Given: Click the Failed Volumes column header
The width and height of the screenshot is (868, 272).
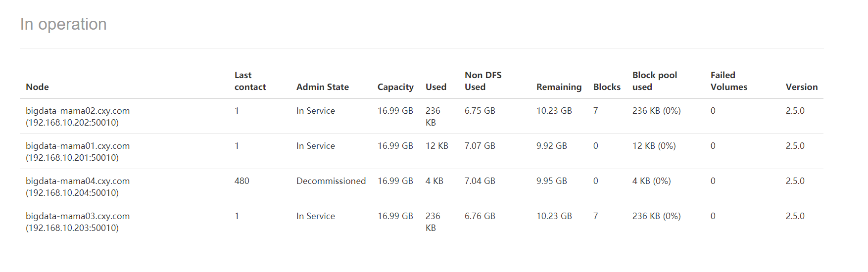Looking at the screenshot, I should tap(728, 81).
